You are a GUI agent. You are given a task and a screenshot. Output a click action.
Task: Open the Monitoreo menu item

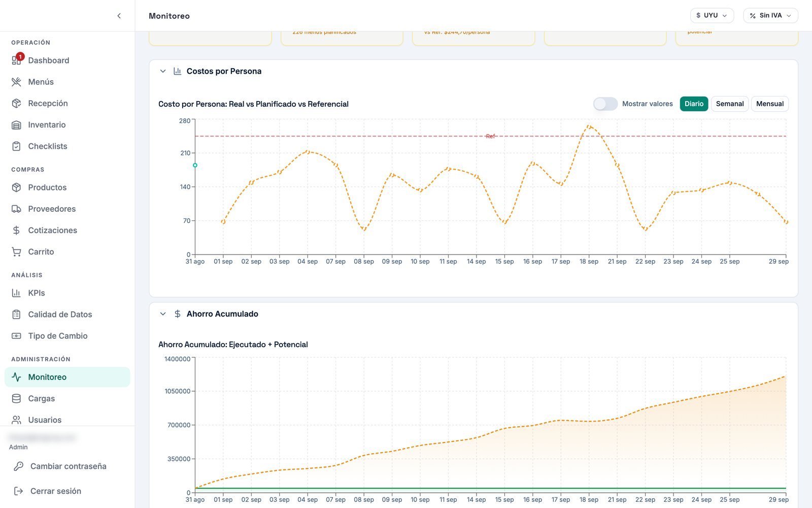67,377
